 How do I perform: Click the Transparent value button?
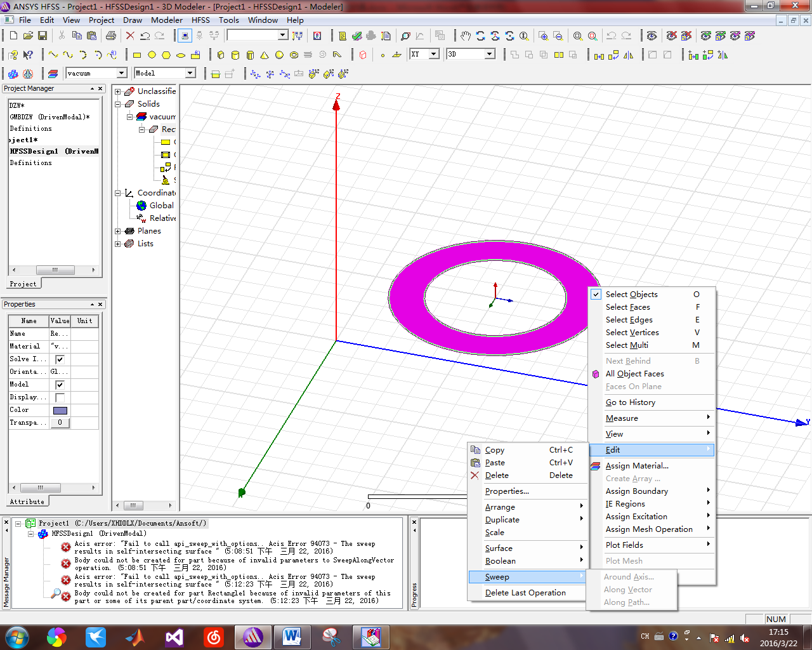click(x=60, y=423)
